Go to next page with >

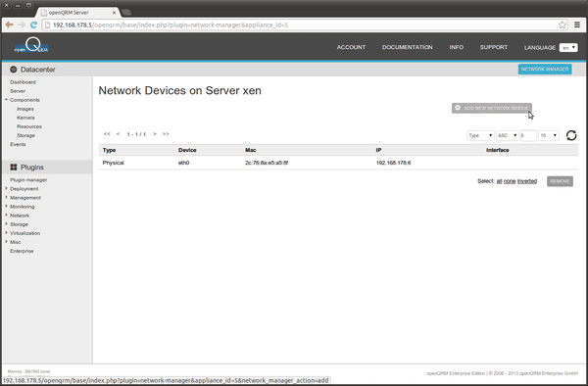point(155,134)
